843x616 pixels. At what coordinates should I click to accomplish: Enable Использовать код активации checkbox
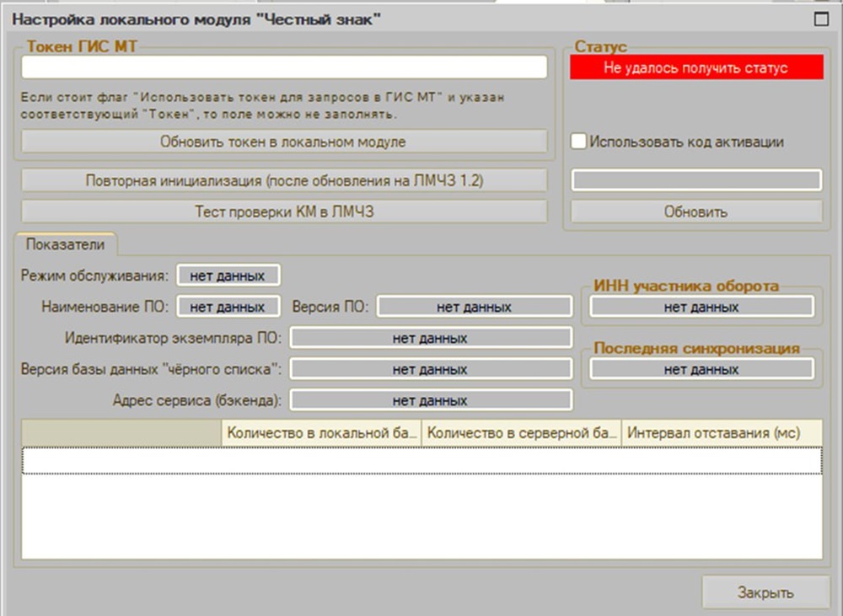[x=579, y=142]
